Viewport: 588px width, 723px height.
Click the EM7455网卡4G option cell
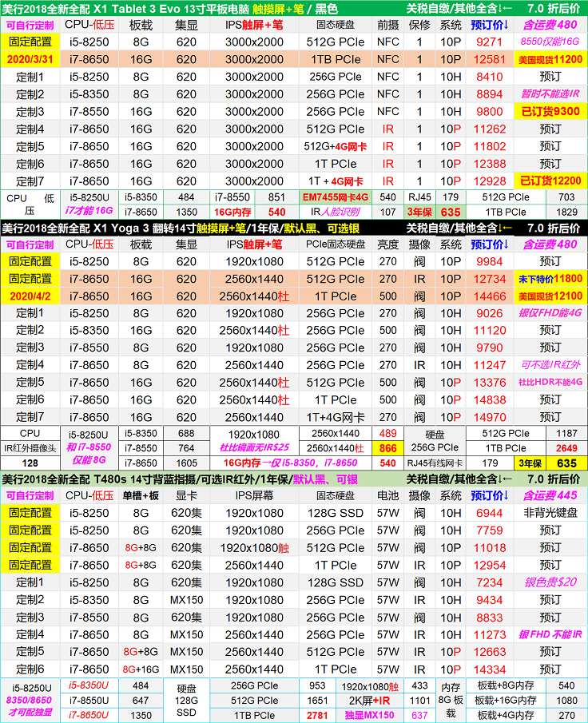[x=335, y=197]
